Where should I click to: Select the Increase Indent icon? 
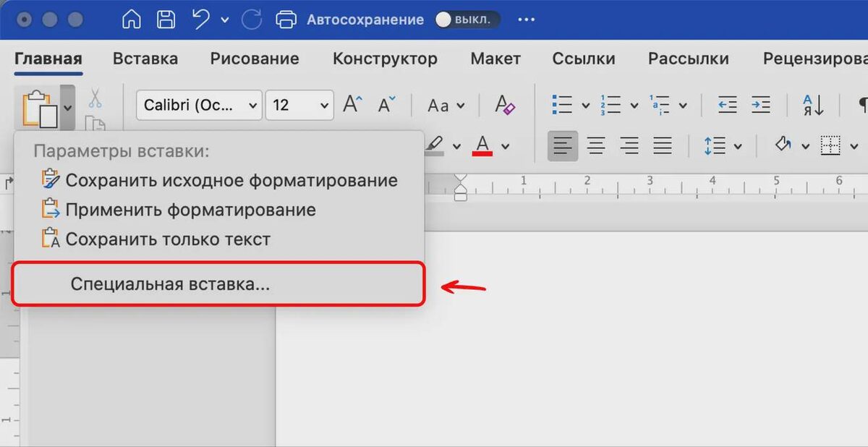(759, 103)
